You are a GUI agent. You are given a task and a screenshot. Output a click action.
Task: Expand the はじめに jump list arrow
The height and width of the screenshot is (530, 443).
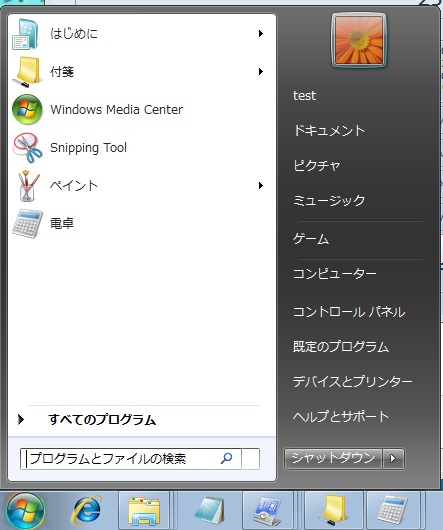point(261,33)
